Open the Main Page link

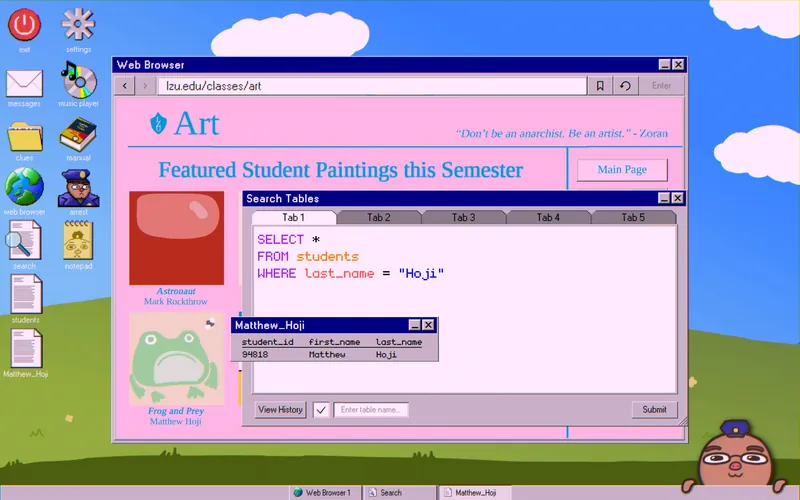(622, 170)
